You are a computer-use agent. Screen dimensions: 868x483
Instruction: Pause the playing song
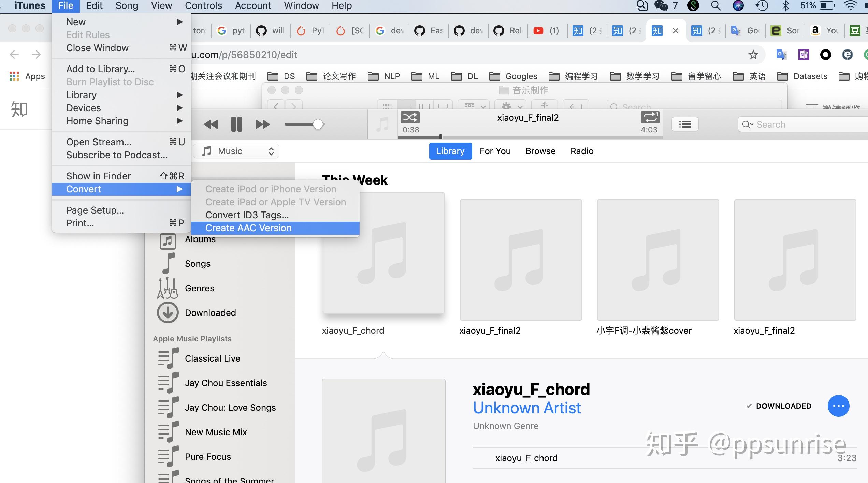(x=237, y=124)
